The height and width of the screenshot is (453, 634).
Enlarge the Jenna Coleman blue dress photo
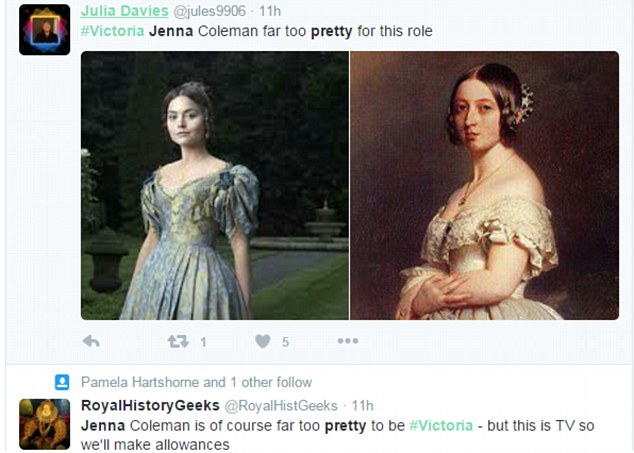pyautogui.click(x=215, y=185)
